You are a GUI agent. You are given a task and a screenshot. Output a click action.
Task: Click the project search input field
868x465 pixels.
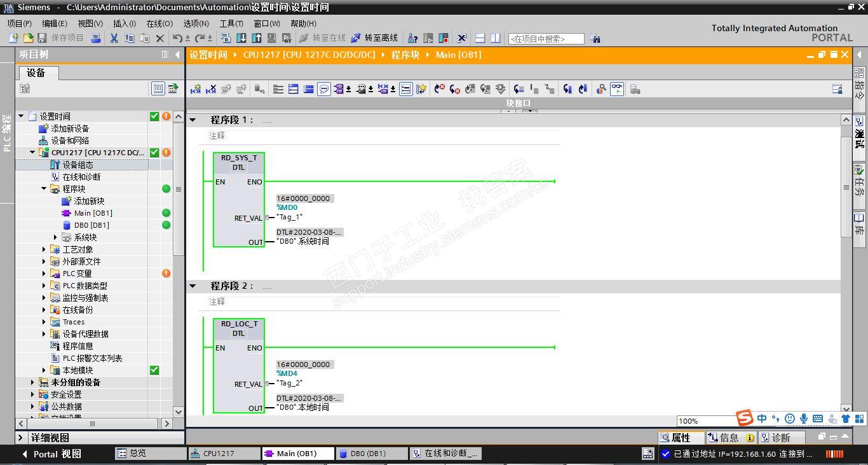(546, 39)
